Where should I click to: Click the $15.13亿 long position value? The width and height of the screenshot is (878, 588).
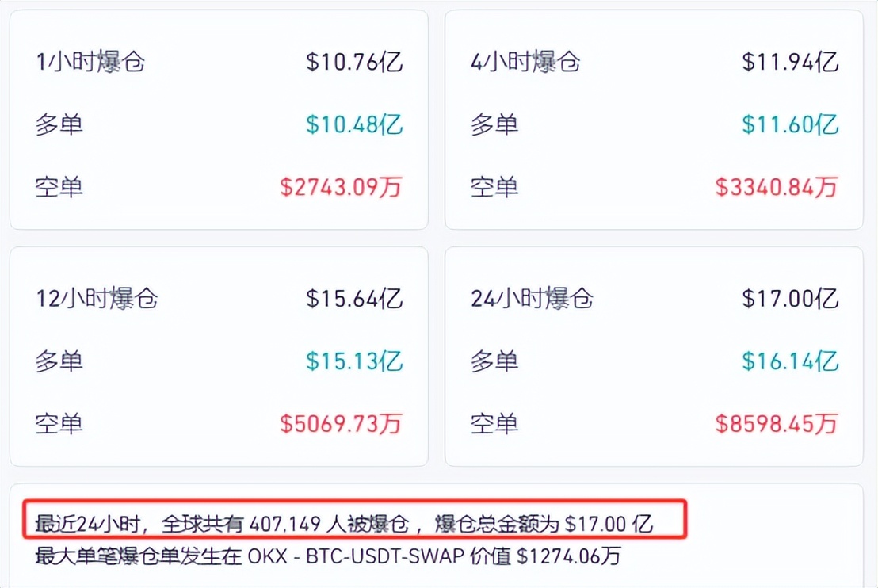coord(354,361)
